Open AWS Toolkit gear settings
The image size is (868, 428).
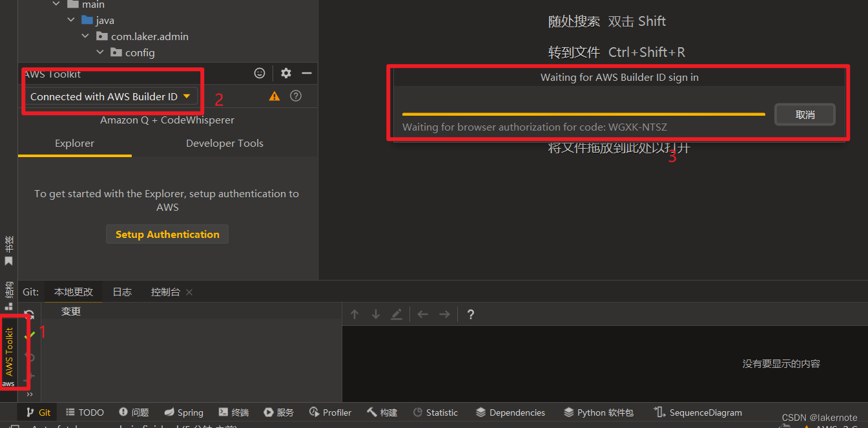click(286, 74)
